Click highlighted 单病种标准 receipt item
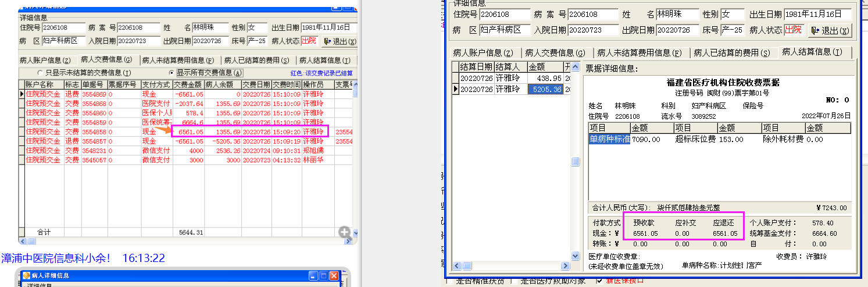This screenshot has height=287, width=868. 609,139
